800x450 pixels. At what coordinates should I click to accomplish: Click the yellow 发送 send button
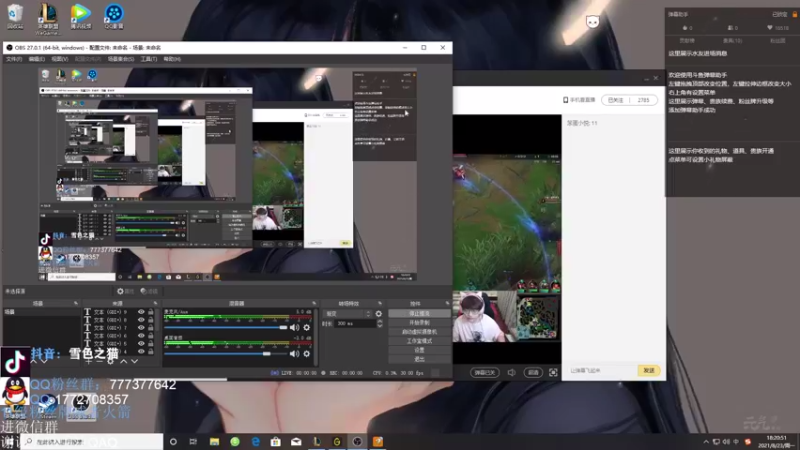point(648,370)
